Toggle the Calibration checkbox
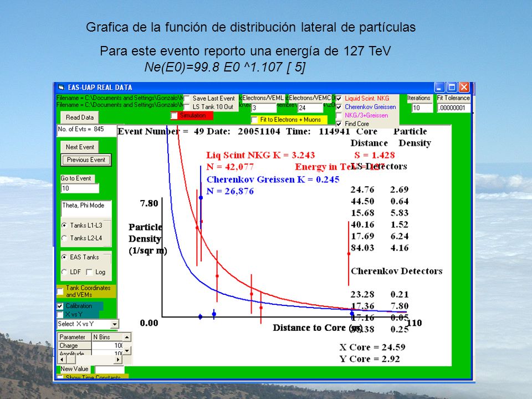The height and width of the screenshot is (399, 532). click(60, 306)
